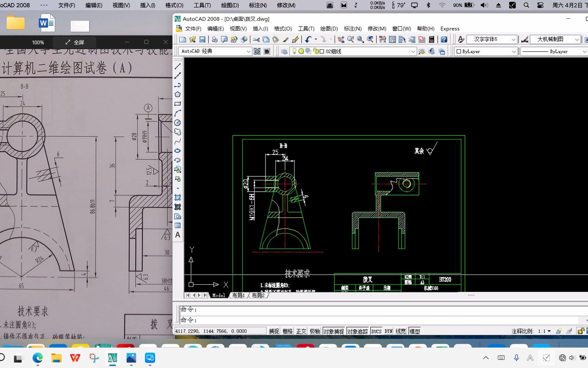Open the 绘图(D) menu
588x368 pixels.
329,29
